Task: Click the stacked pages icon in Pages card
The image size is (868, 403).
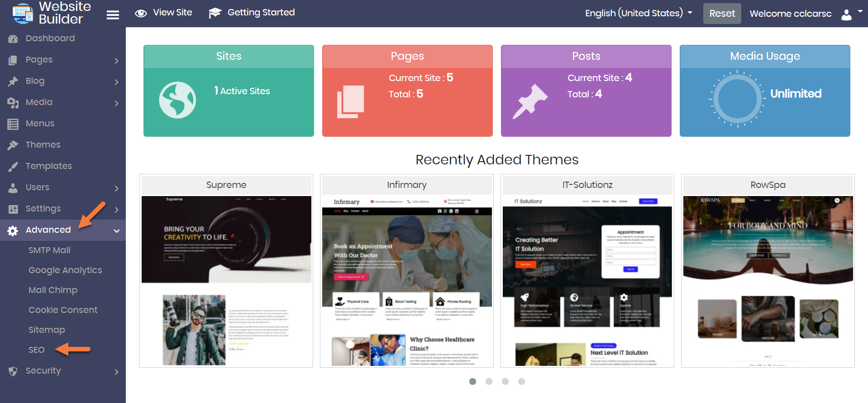Action: pyautogui.click(x=350, y=101)
